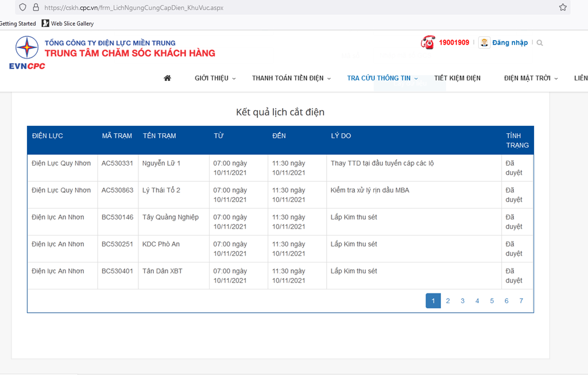The width and height of the screenshot is (588, 375).
Task: Click the LÝ DO column header
Action: (341, 136)
